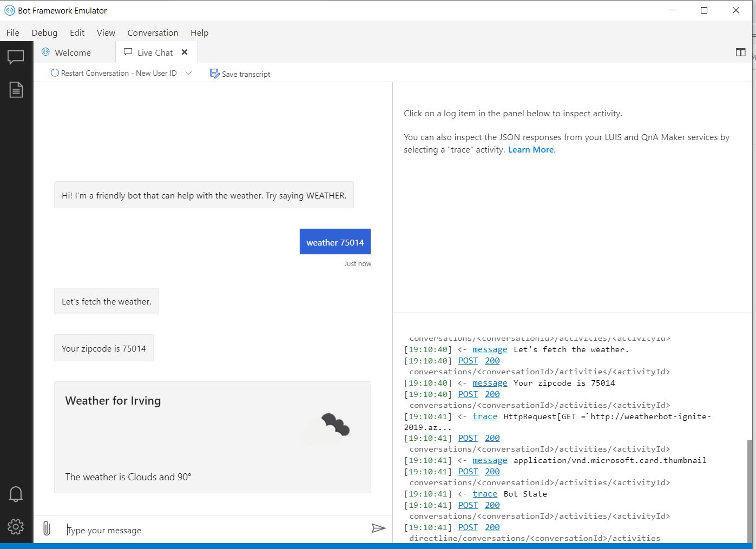
Task: Restart Conversation with New User ID
Action: pyautogui.click(x=114, y=72)
